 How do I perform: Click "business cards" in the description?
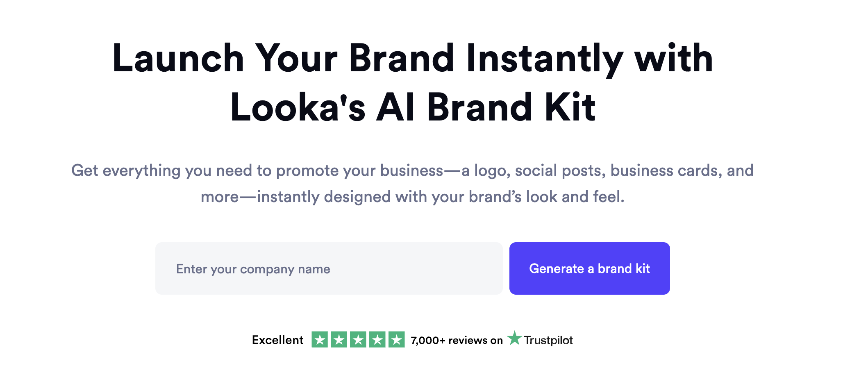(666, 170)
